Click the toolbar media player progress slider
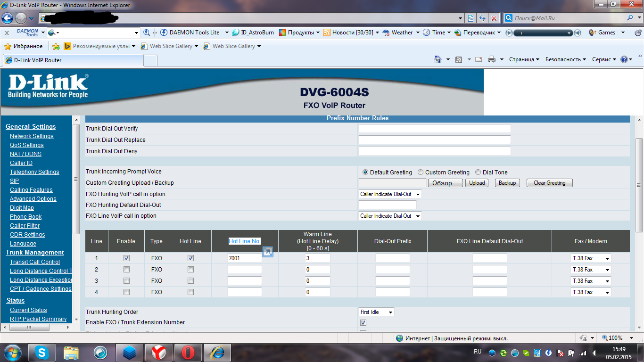Screen dimensions: 644x362 coord(543,33)
